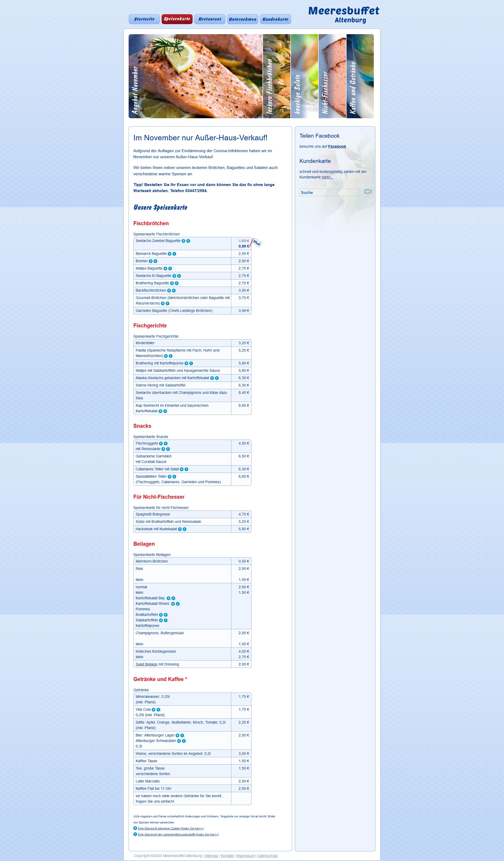Click additive 'z' icon beside Bremer
Viewport: 504px width, 861px height.
[155, 261]
